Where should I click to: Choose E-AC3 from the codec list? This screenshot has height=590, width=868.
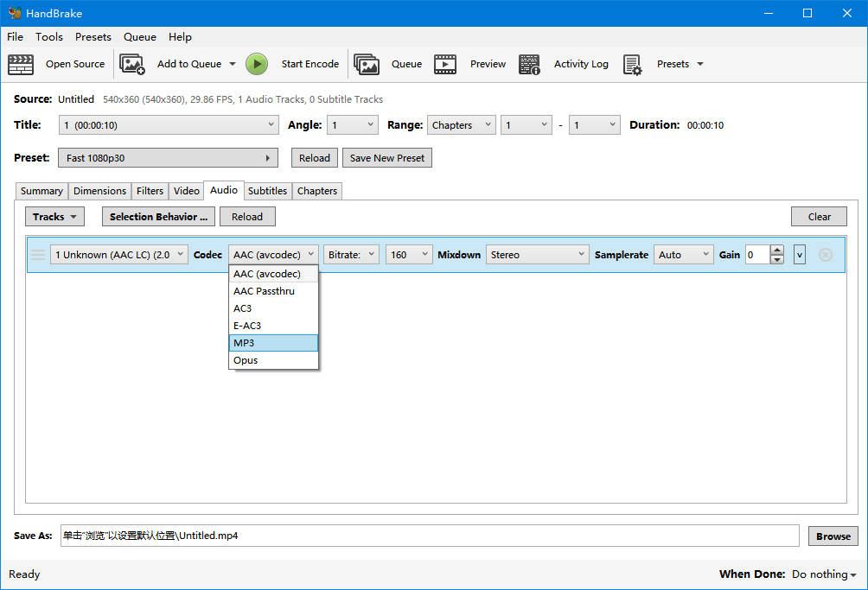(x=273, y=326)
